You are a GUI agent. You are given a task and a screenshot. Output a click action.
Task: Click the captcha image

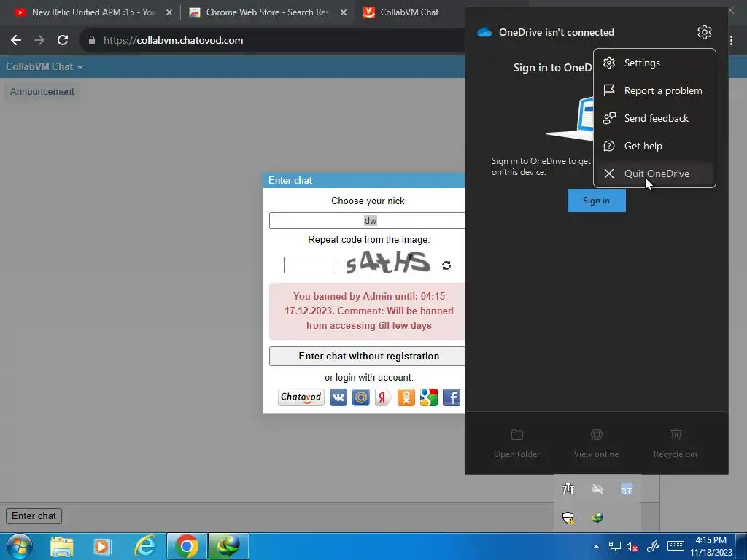pyautogui.click(x=387, y=263)
